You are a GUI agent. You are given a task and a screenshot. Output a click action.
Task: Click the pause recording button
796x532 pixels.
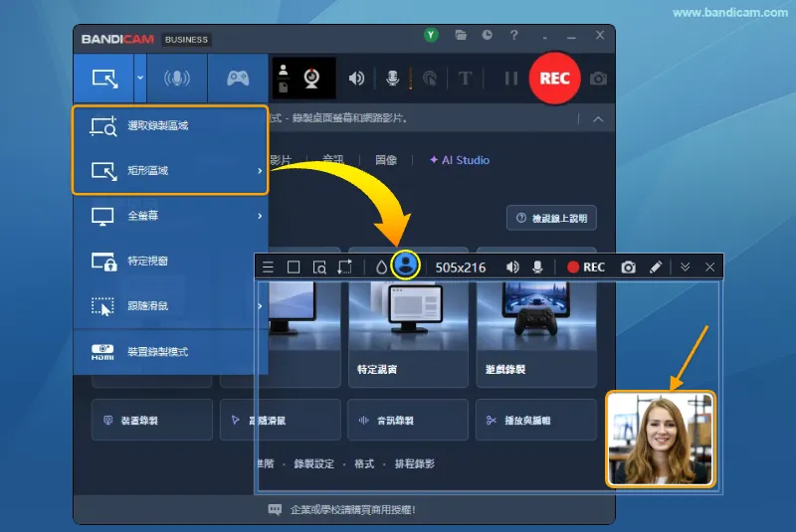[511, 79]
